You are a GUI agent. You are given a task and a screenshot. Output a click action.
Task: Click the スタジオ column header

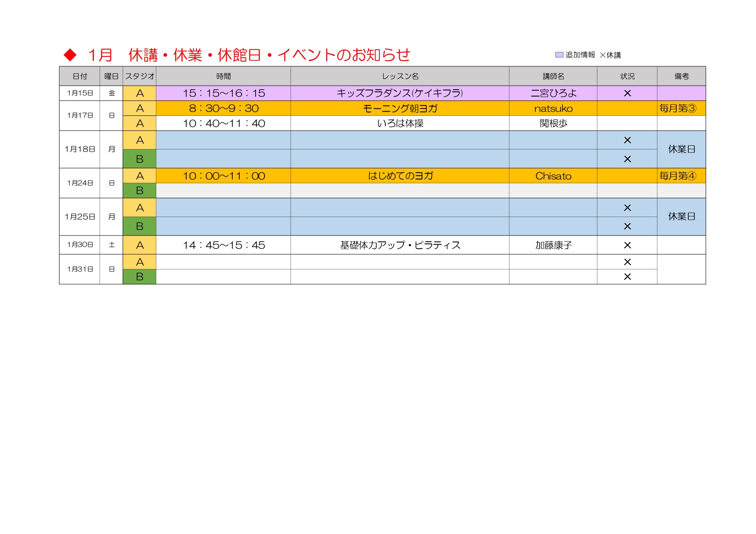click(140, 76)
